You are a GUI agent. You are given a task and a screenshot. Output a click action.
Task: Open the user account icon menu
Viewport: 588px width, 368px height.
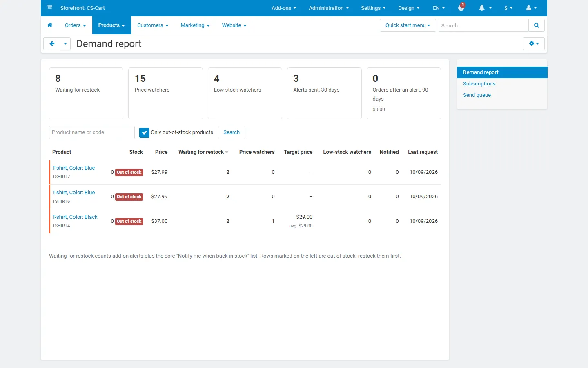click(531, 8)
